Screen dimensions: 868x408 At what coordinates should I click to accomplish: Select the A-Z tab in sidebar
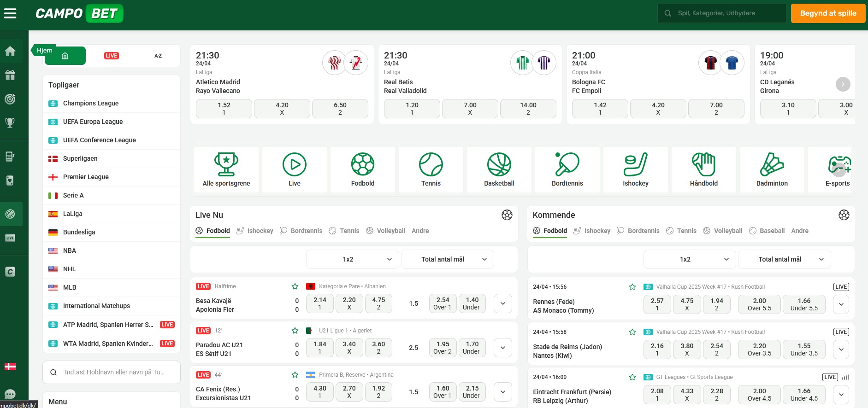tap(158, 56)
